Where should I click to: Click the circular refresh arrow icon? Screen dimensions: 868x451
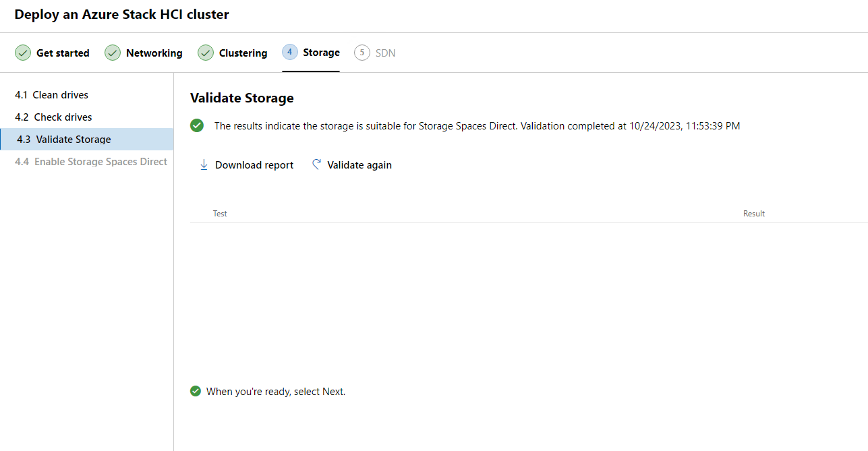[316, 165]
